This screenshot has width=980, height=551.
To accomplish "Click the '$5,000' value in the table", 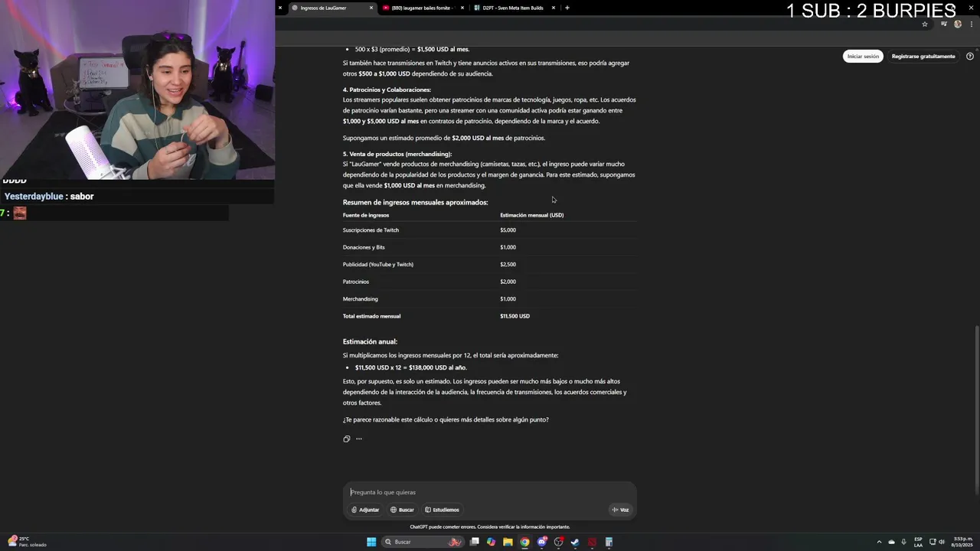I will pyautogui.click(x=508, y=230).
